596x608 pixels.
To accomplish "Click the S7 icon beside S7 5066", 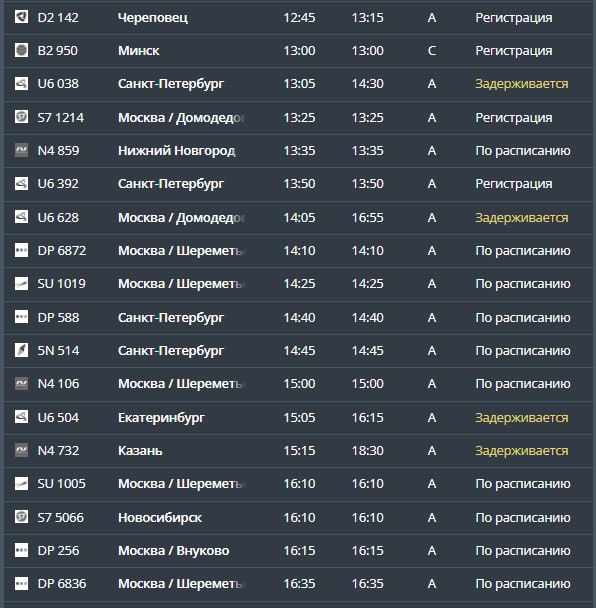I will pyautogui.click(x=21, y=517).
